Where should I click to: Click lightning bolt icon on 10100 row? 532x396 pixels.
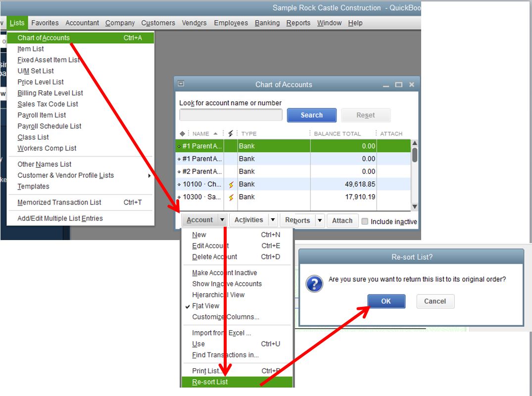click(231, 185)
